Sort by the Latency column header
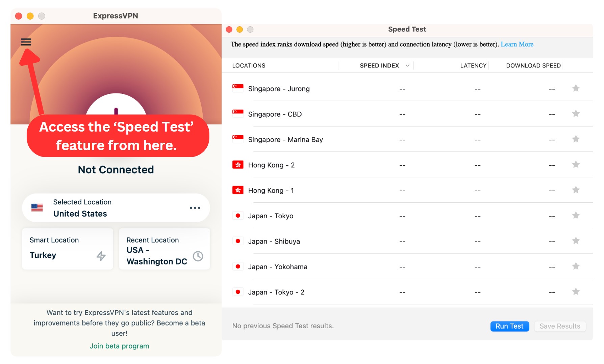 pos(473,65)
